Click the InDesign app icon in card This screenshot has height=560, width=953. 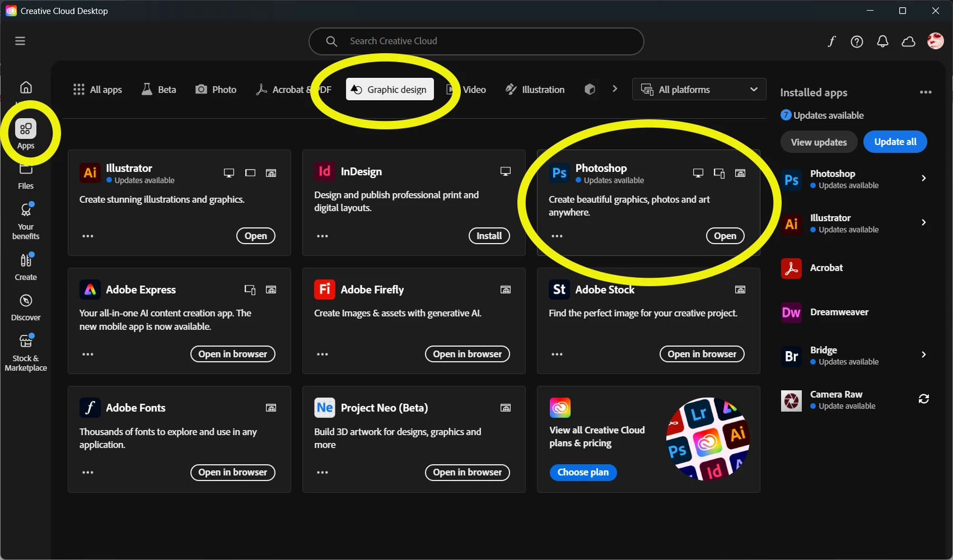[x=325, y=171]
